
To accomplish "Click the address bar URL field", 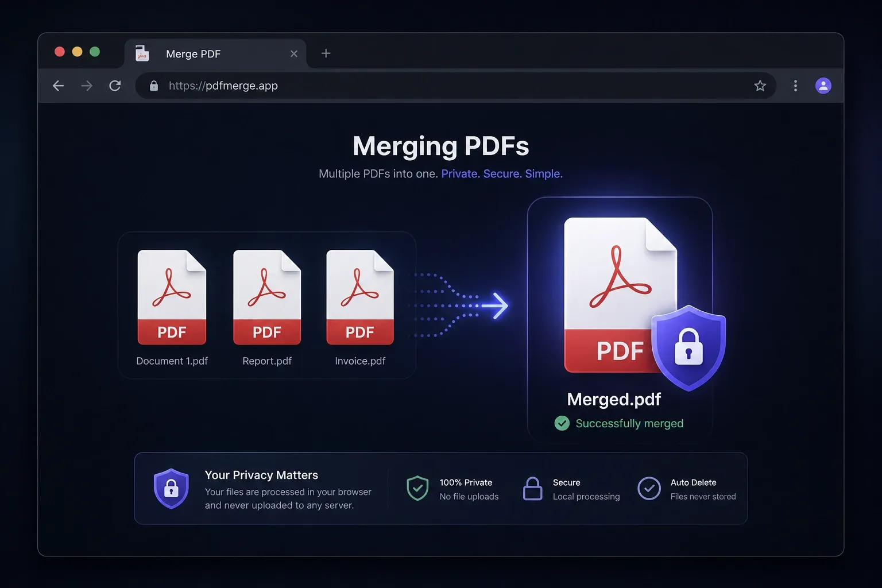I will (x=455, y=86).
